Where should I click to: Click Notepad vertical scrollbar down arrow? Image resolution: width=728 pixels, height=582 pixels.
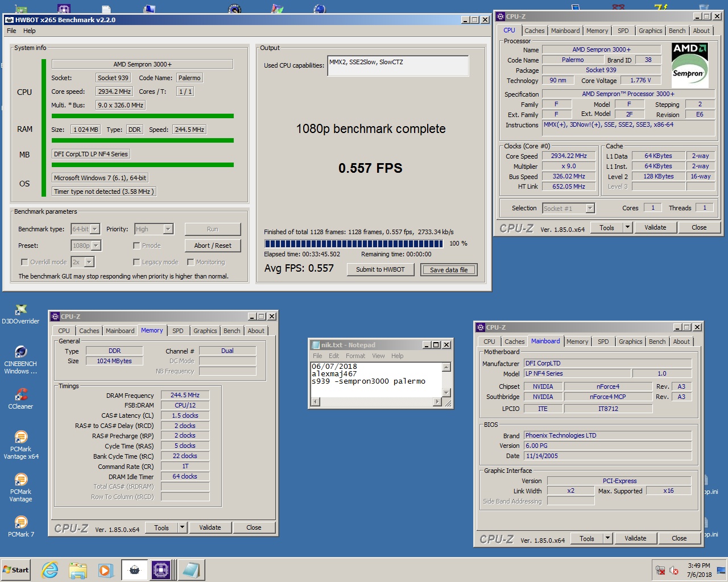click(x=446, y=392)
